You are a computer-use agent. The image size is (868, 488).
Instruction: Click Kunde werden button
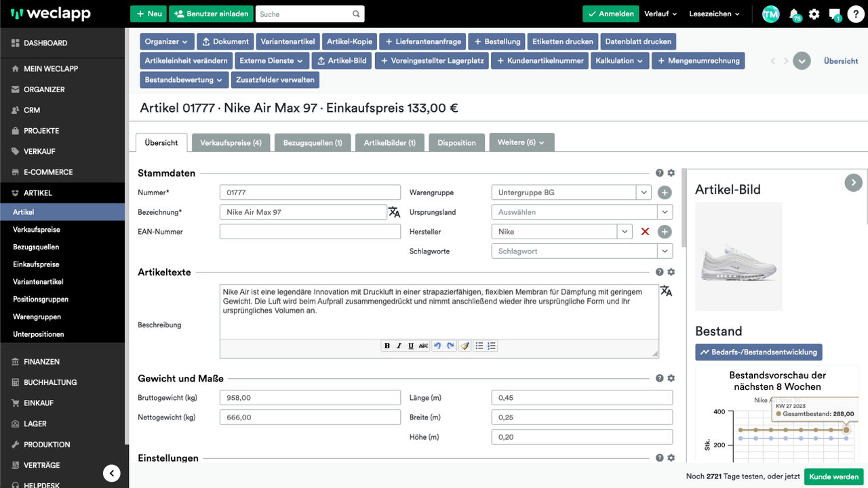pyautogui.click(x=834, y=476)
